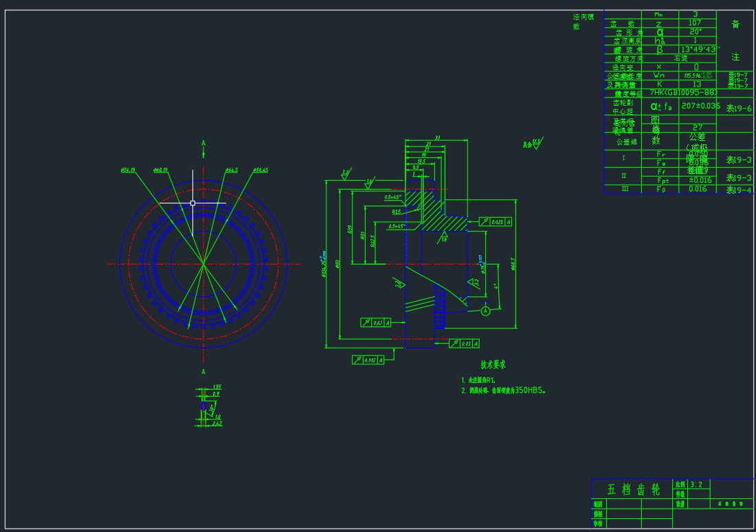
Task: Select the 9.5 width dimension
Action: 416,167
